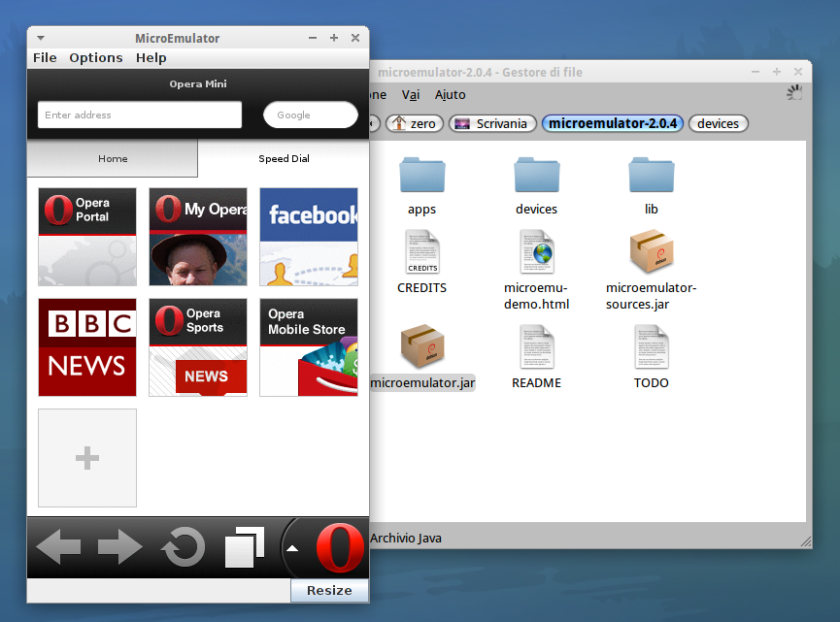The image size is (840, 622).
Task: Open the red Opera O menu button
Action: [340, 547]
